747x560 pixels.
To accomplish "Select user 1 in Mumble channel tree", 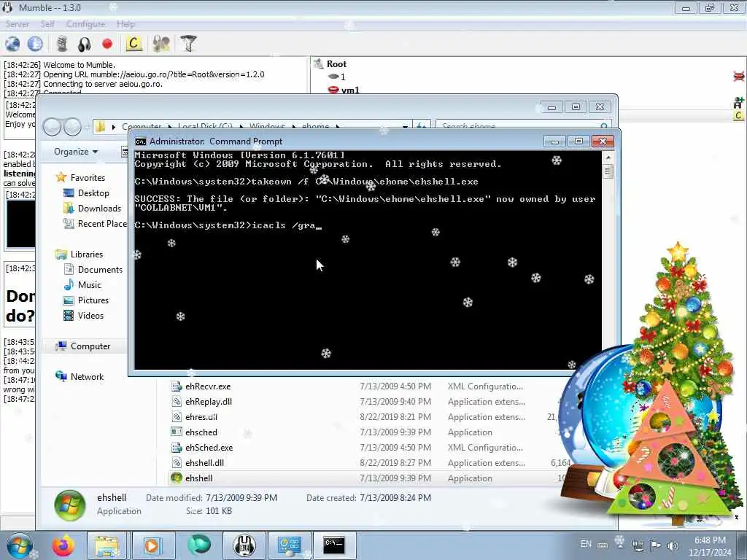I will pos(343,77).
